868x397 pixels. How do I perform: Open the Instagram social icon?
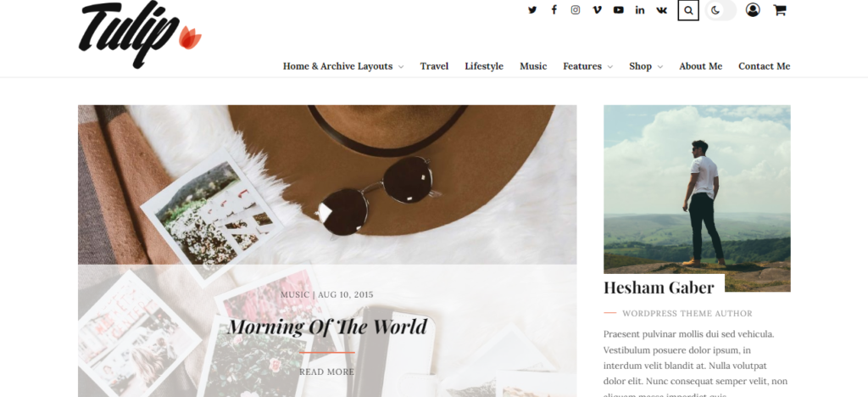(576, 10)
